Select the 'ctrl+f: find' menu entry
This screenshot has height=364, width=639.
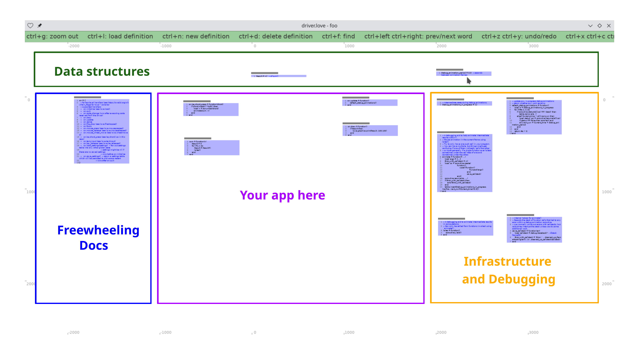coord(338,36)
